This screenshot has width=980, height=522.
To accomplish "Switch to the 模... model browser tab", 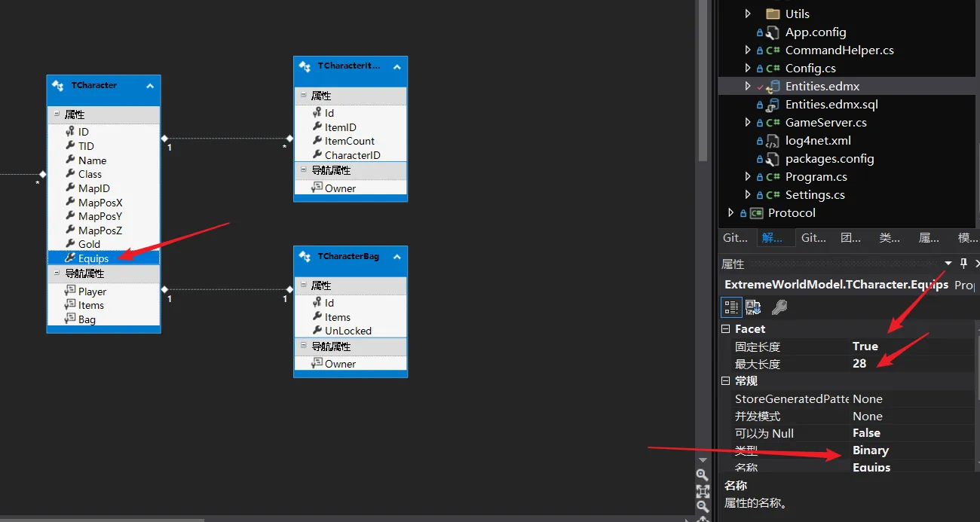I will pyautogui.click(x=966, y=237).
